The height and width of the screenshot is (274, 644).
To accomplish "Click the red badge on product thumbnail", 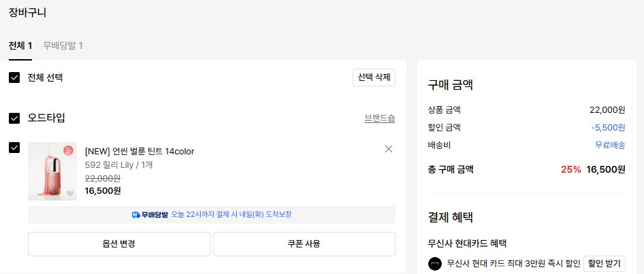I will tap(68, 150).
